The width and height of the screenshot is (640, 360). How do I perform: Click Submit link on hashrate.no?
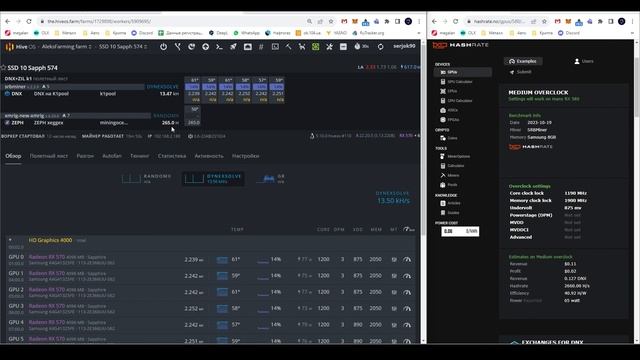[x=520, y=72]
